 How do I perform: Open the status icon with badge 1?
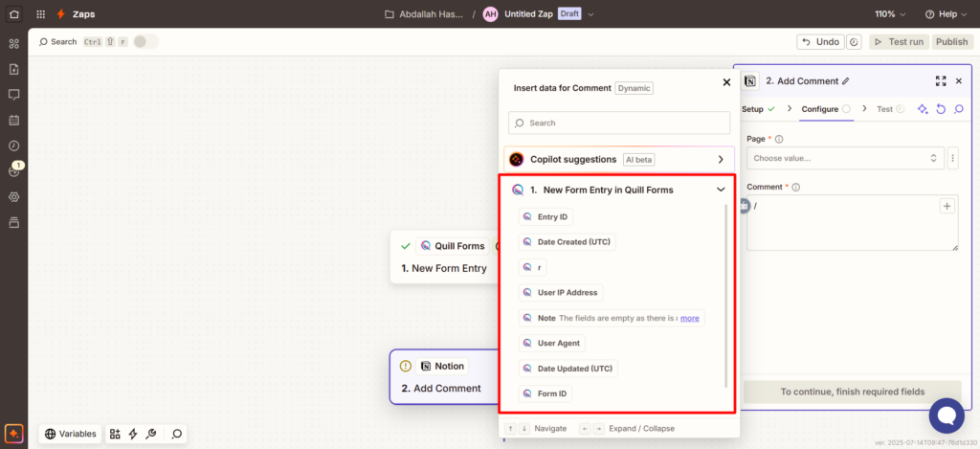click(15, 169)
